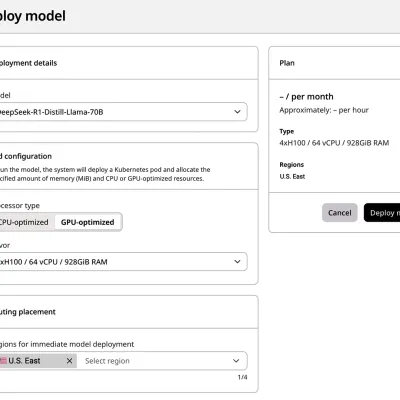This screenshot has height=400, width=400.
Task: Click the Deploy model button
Action: coord(382,213)
